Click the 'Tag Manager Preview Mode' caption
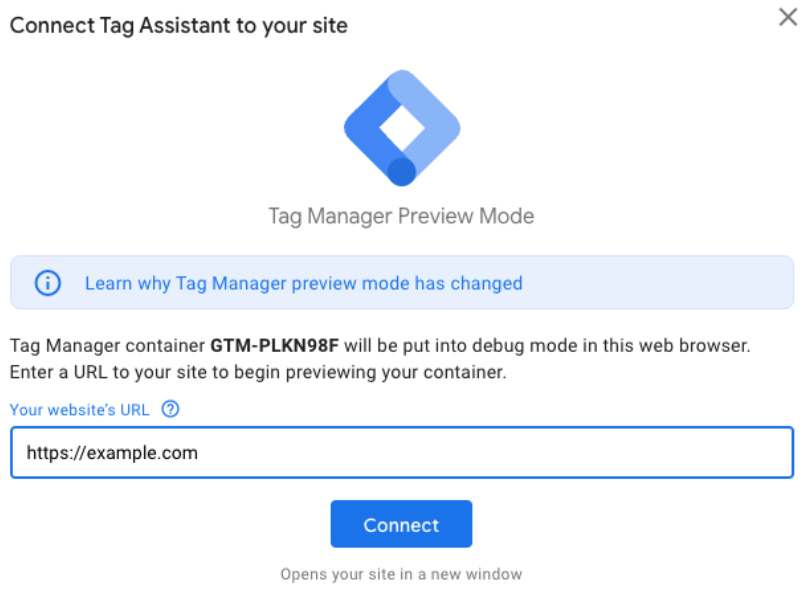 401,216
